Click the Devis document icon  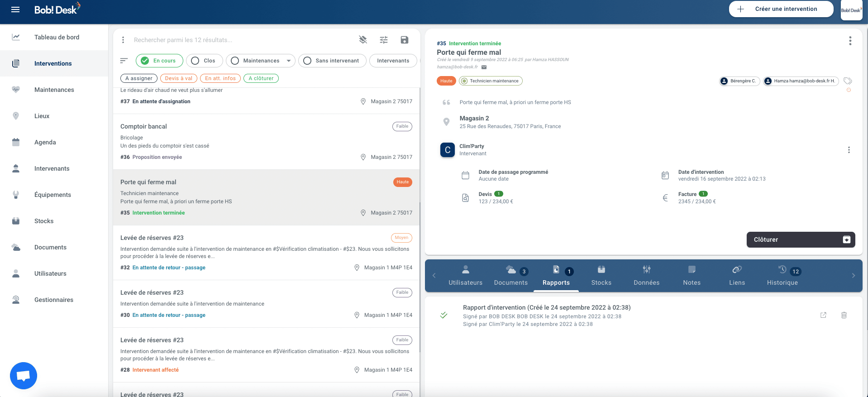click(x=465, y=198)
